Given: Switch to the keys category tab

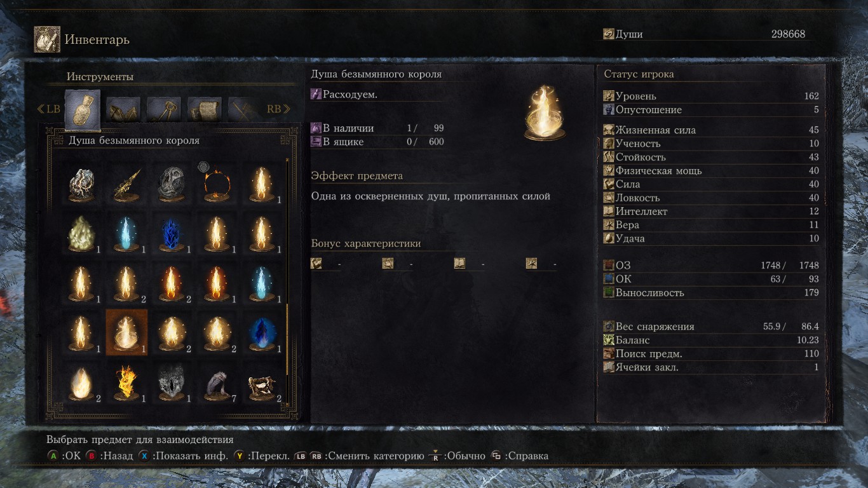Looking at the screenshot, I should pyautogui.click(x=164, y=109).
